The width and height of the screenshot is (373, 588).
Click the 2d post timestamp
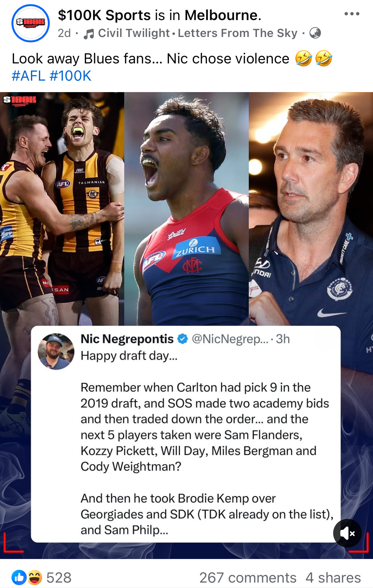64,33
